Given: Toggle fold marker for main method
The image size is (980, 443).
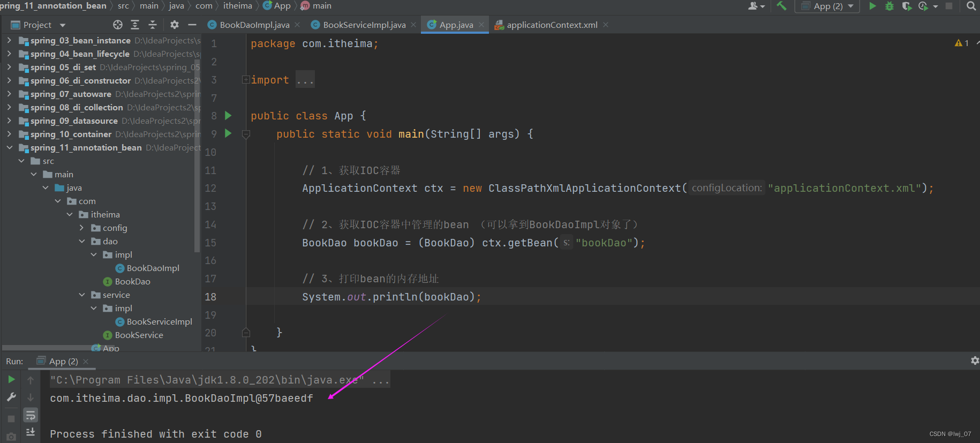Looking at the screenshot, I should coord(246,134).
